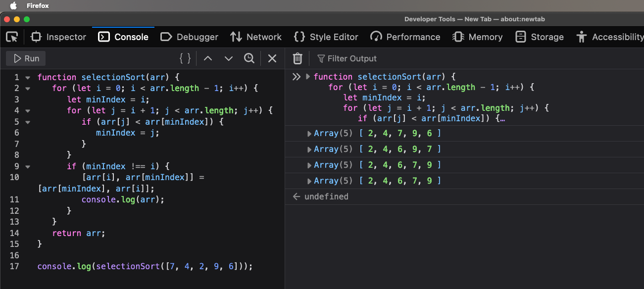Screen dimensions: 644x289
Task: Expand Array [2, 4, 6, 9, 7]
Action: click(x=309, y=149)
